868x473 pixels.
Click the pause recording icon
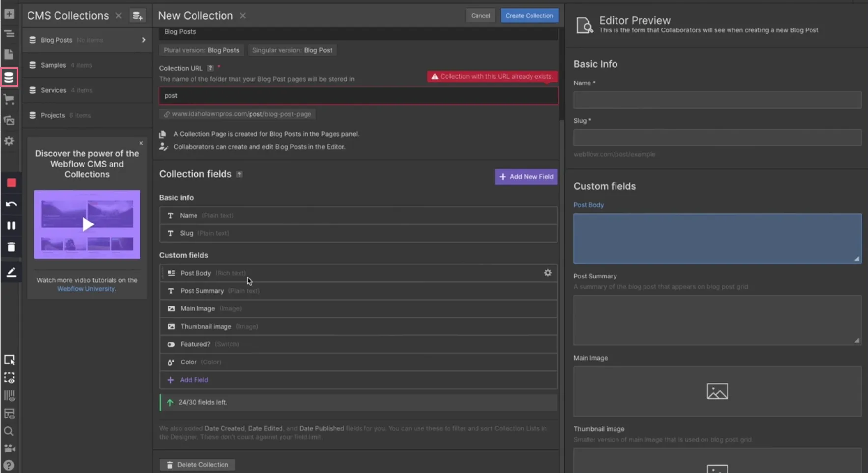(x=11, y=225)
